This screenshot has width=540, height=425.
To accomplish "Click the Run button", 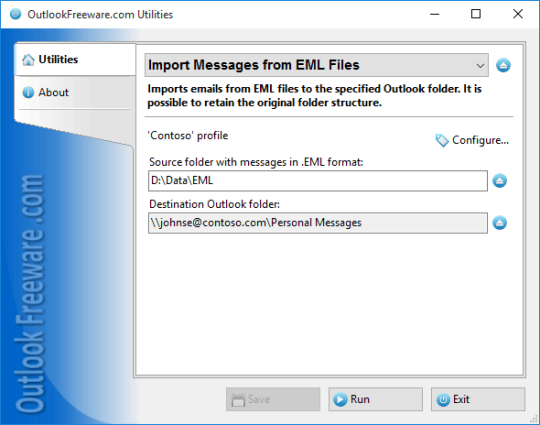I will (x=375, y=399).
